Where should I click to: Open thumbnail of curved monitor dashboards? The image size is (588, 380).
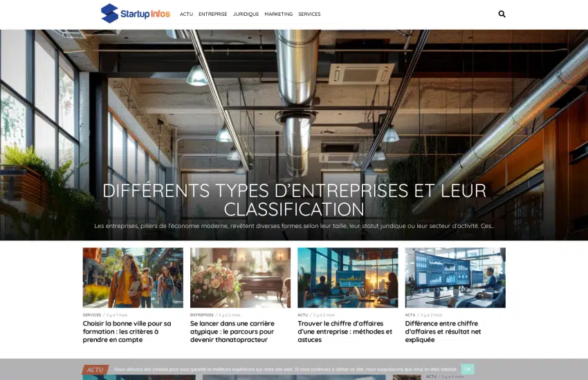[455, 278]
